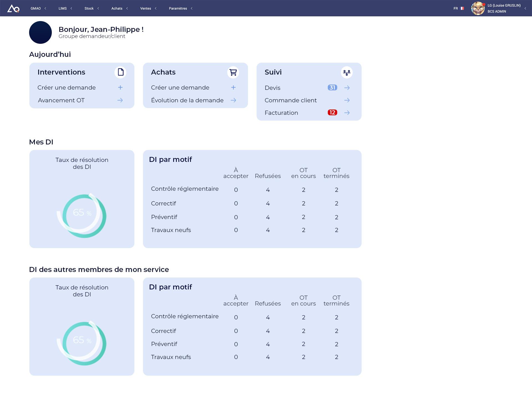
Task: Click the network icon on the Suivi card
Action: [346, 72]
